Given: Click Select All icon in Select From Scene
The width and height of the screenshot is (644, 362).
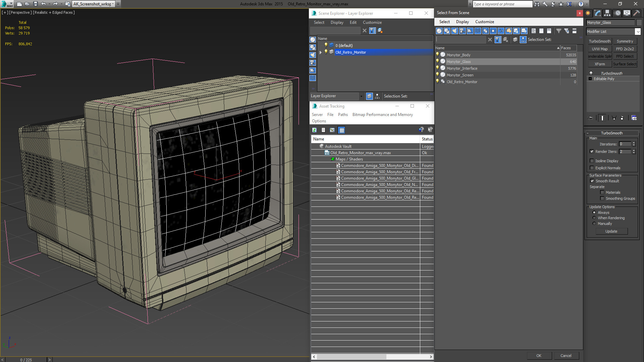Looking at the screenshot, I should click(x=534, y=31).
